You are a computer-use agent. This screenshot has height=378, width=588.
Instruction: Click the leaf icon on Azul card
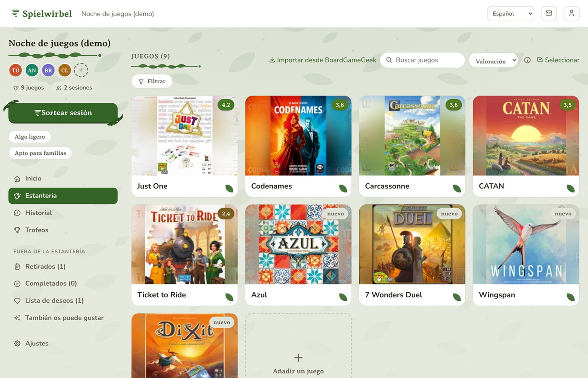click(343, 297)
